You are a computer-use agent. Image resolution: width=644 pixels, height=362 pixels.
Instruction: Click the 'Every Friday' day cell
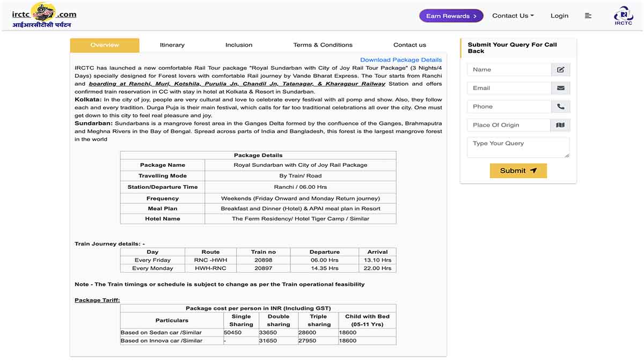[x=152, y=260]
